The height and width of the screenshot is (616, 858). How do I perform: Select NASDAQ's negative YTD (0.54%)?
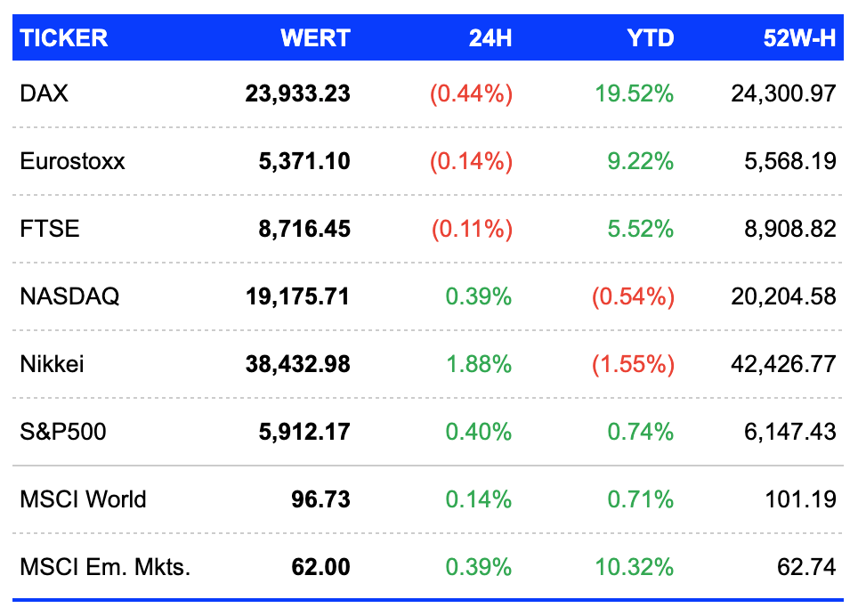click(x=633, y=296)
